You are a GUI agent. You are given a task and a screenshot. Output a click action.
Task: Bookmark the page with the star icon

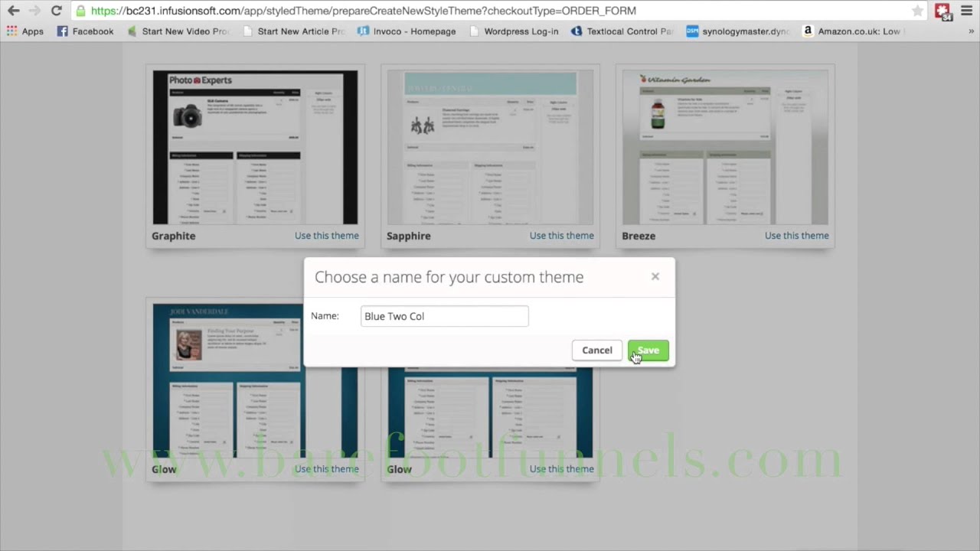(917, 11)
